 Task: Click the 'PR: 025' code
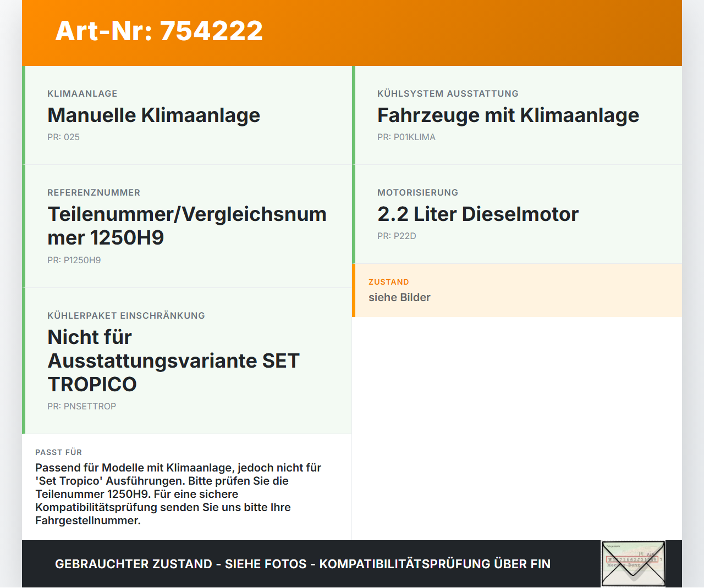point(63,137)
